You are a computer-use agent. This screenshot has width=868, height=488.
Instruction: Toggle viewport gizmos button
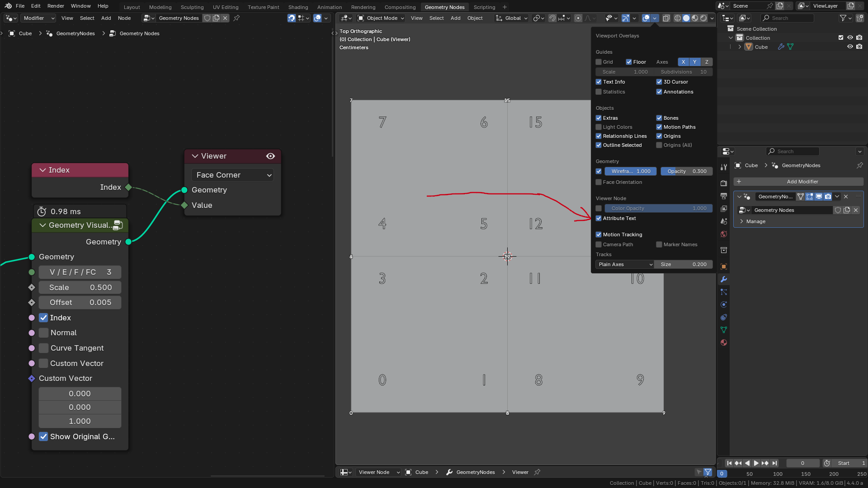pos(626,18)
